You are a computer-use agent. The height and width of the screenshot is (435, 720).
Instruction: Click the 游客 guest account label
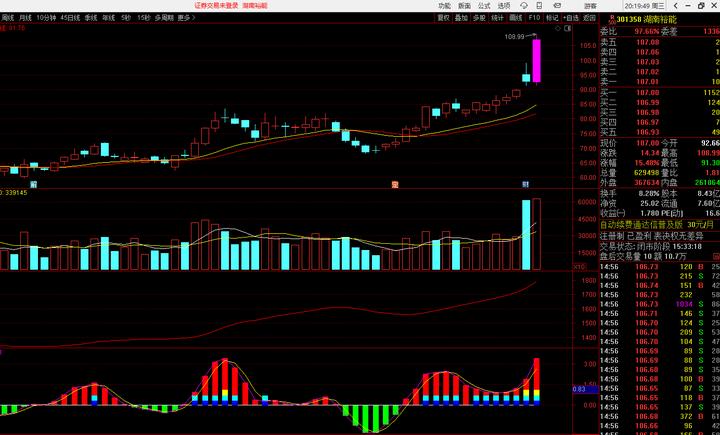[591, 6]
